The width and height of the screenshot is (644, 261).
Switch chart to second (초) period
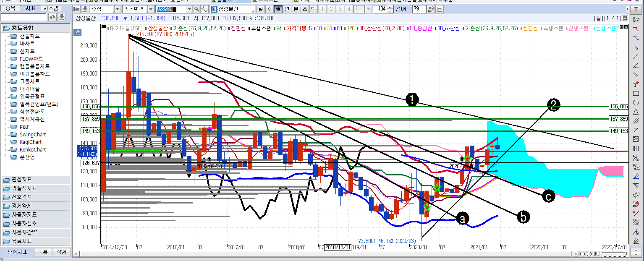[304, 9]
